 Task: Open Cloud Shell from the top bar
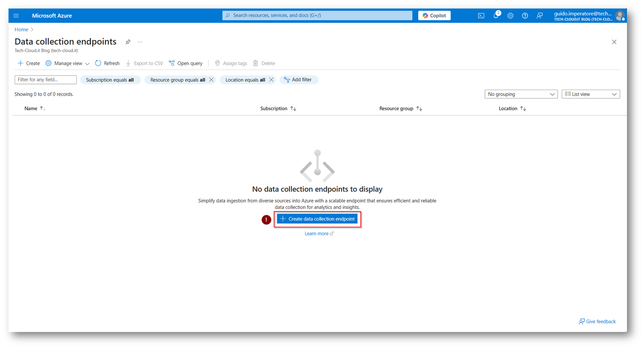point(481,16)
